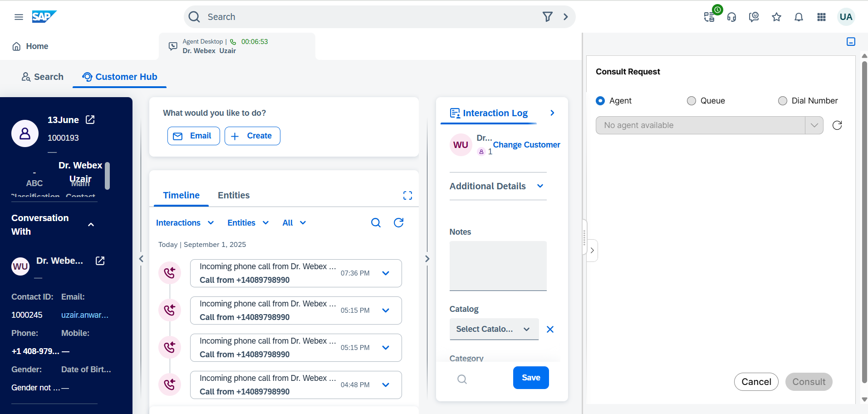Image resolution: width=868 pixels, height=414 pixels.
Task: Search within the timeline
Action: pyautogui.click(x=376, y=222)
